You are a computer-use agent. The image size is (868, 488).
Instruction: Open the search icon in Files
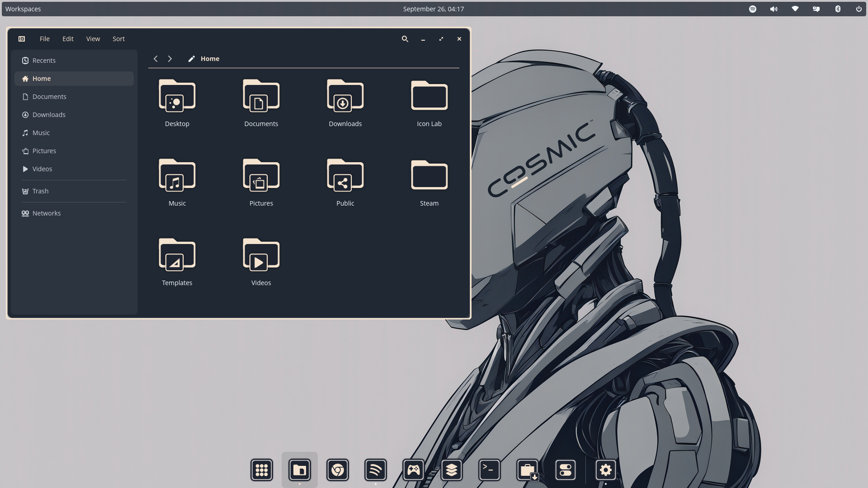405,39
